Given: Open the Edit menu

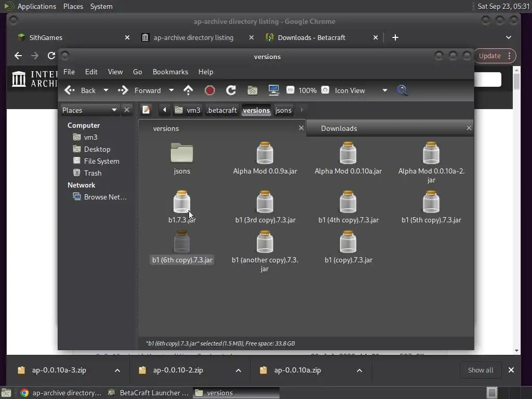Looking at the screenshot, I should pyautogui.click(x=91, y=72).
